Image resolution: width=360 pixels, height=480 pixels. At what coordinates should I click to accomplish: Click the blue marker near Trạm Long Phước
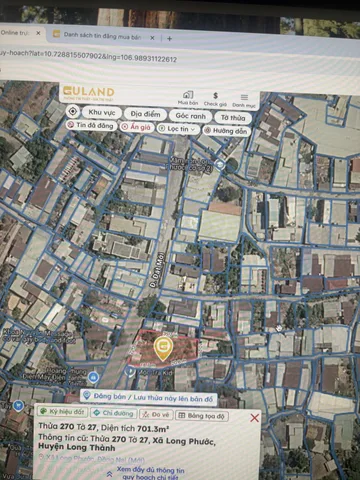point(219,164)
